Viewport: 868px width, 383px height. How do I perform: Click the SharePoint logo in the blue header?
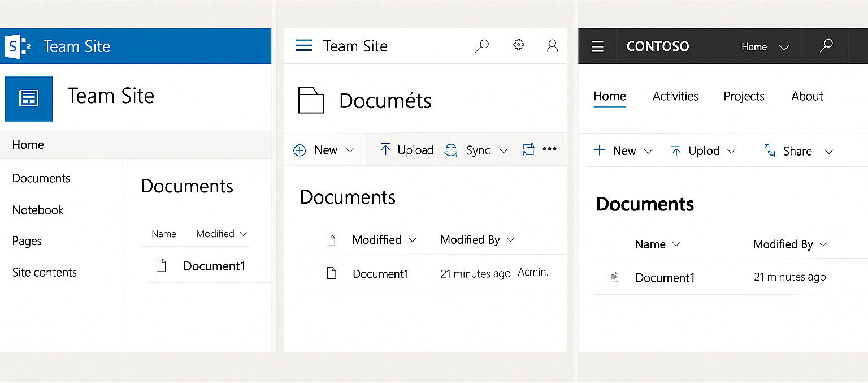pos(18,46)
